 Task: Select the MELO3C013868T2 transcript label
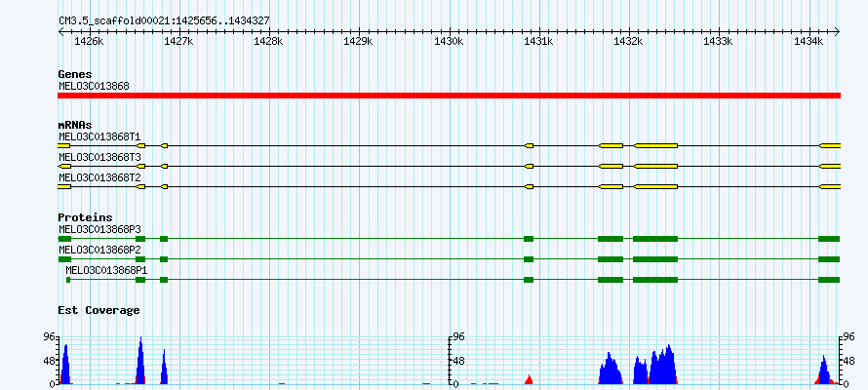click(99, 177)
